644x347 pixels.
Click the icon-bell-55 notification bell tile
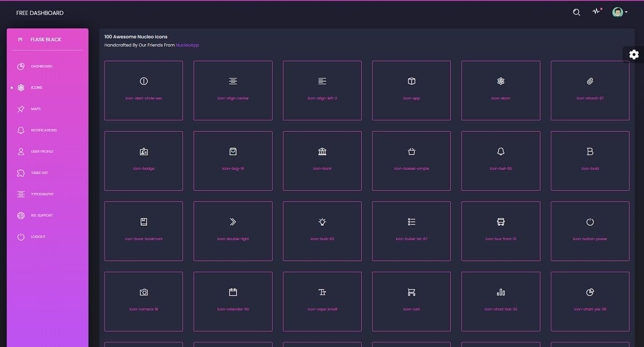(500, 160)
